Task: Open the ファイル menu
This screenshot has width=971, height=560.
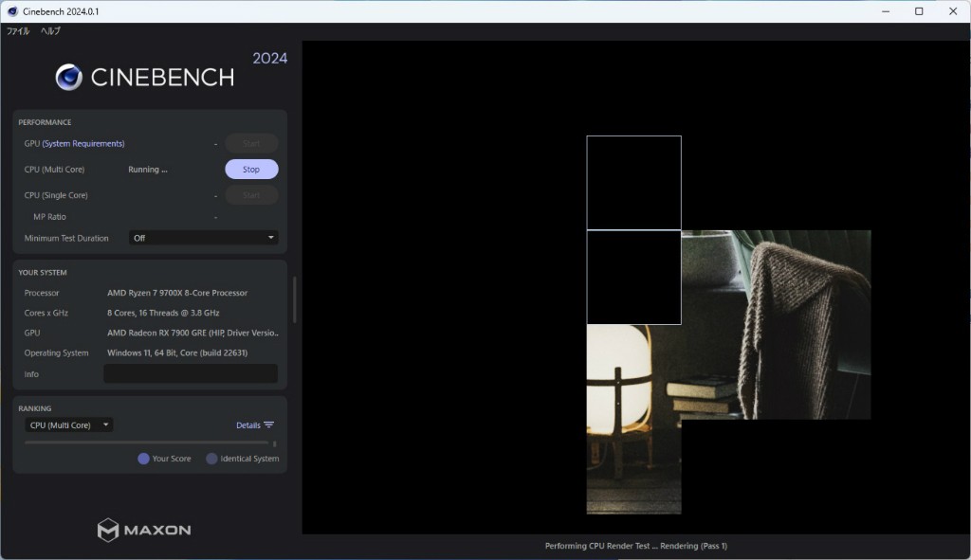Action: (x=18, y=31)
